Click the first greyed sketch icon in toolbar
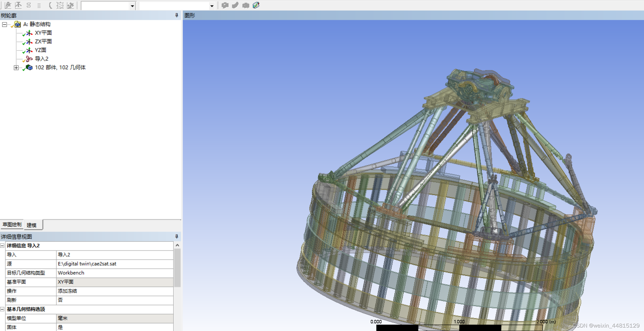This screenshot has height=331, width=644. coord(8,5)
